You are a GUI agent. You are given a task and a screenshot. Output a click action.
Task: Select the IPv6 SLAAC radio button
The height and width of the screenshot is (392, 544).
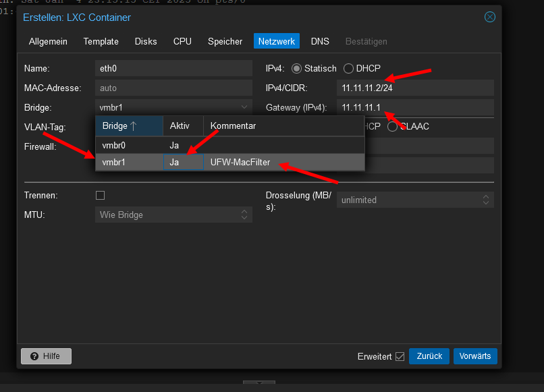392,126
